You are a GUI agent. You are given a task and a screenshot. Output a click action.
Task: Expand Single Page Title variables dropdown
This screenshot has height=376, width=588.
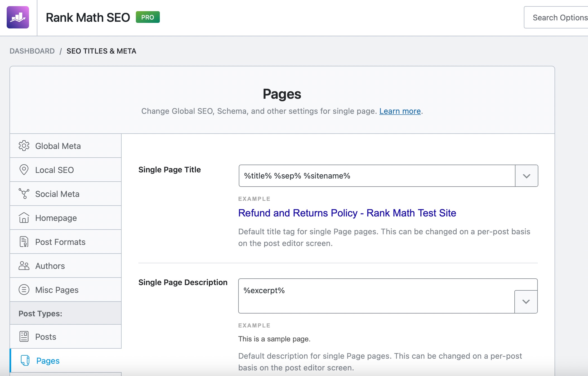[x=526, y=176]
